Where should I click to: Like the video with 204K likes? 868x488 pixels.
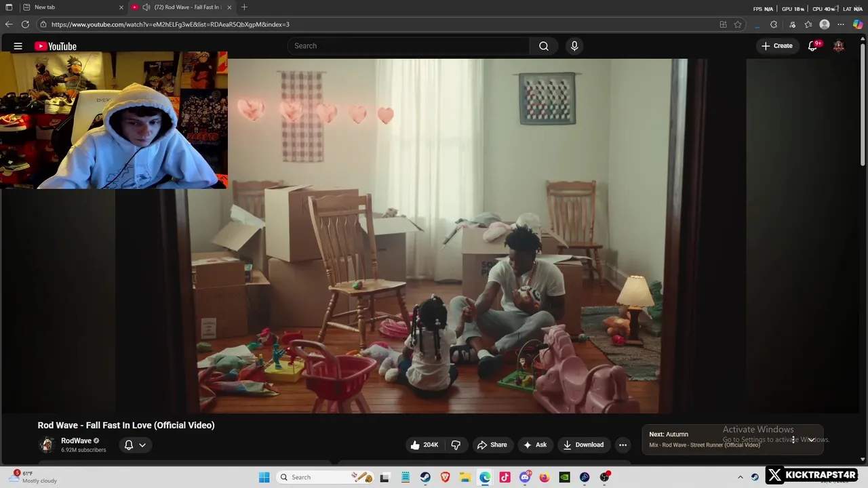425,445
